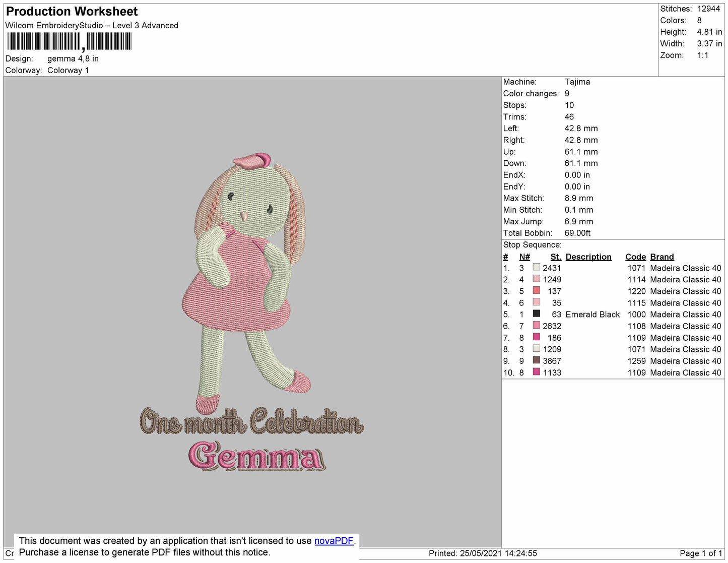This screenshot has height=563, width=728.
Task: Click the Color changes value 9
Action: point(567,93)
